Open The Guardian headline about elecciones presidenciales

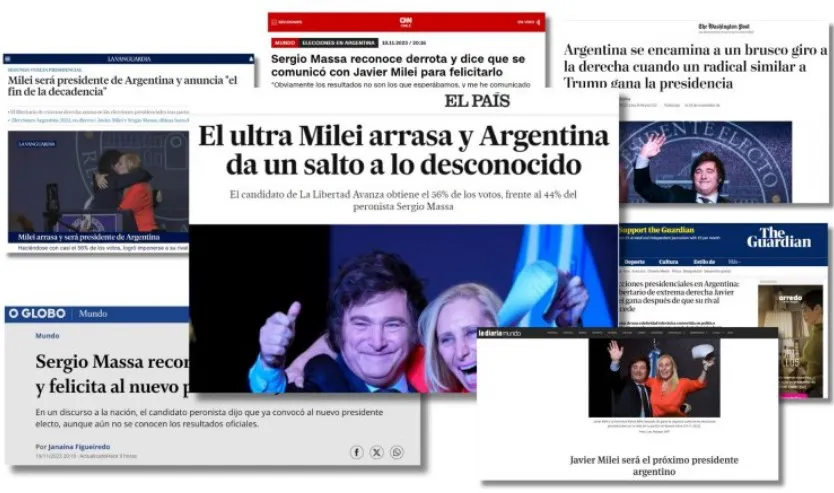(x=679, y=296)
